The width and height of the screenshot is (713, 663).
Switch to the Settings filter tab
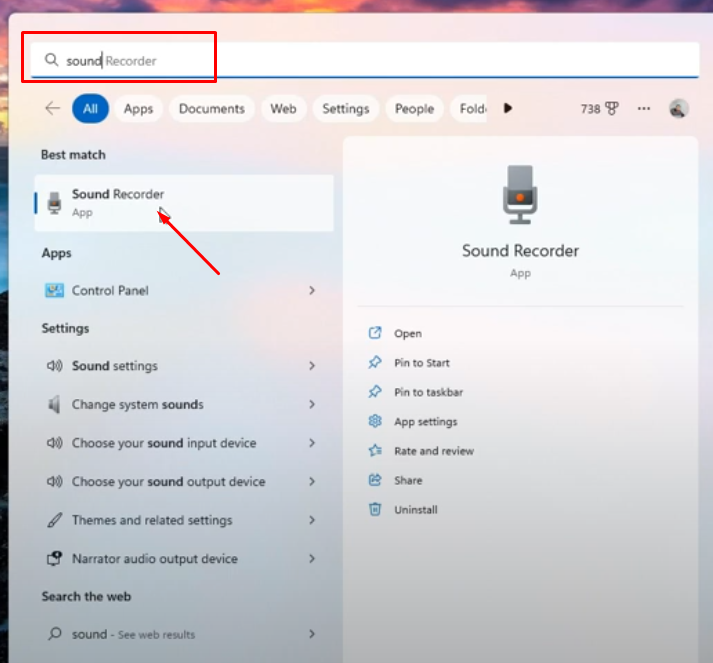click(346, 109)
